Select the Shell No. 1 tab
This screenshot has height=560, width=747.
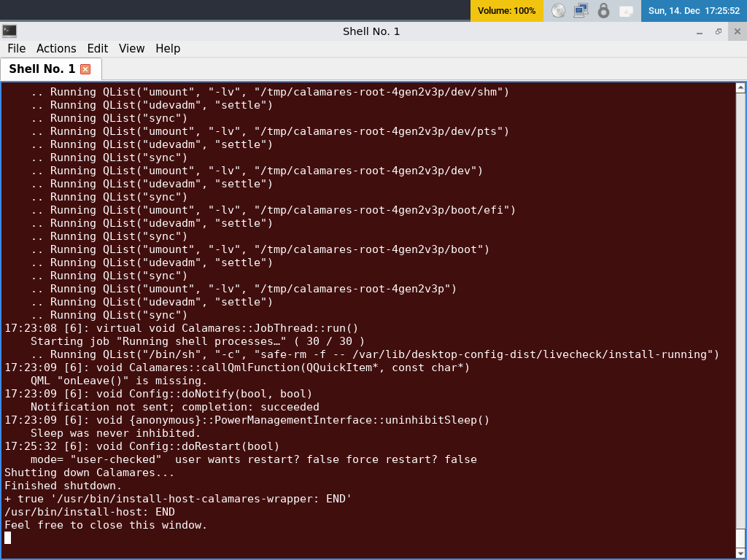[x=42, y=69]
